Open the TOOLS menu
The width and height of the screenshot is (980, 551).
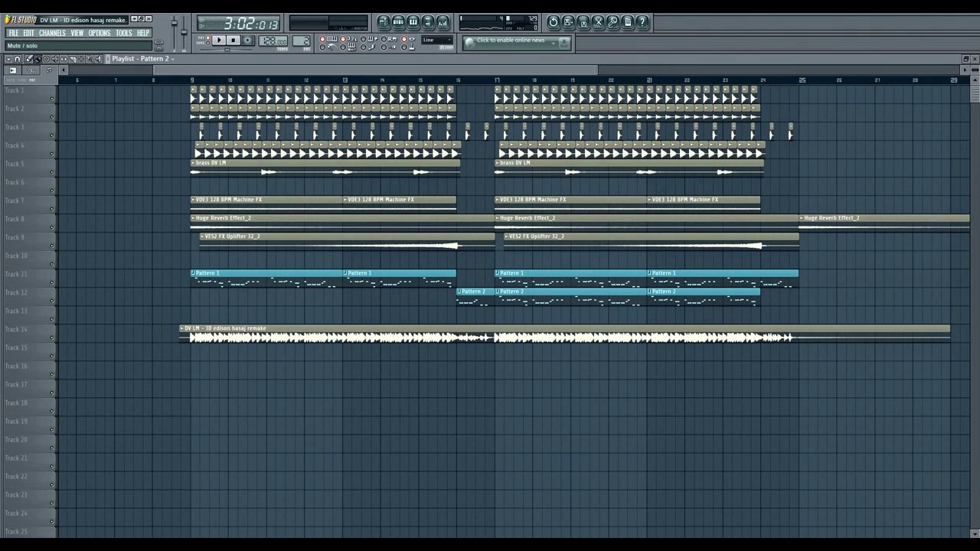point(124,33)
